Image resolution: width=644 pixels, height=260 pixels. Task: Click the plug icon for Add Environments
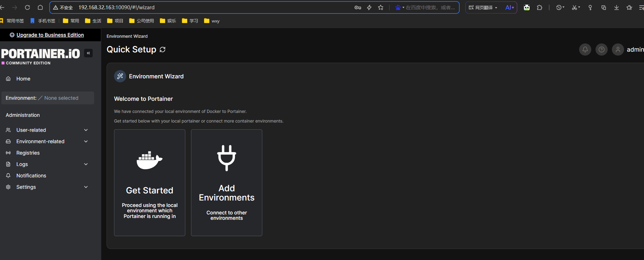tap(227, 158)
